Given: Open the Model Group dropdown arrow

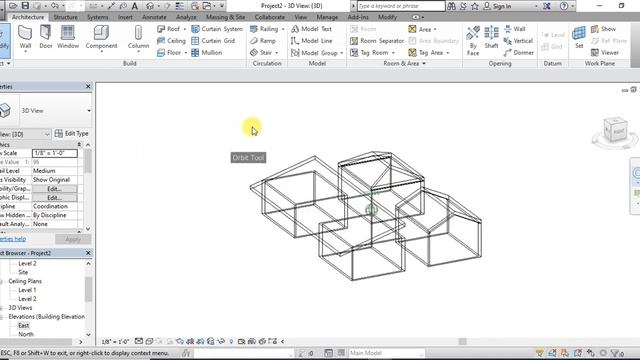Looking at the screenshot, I should 342,53.
